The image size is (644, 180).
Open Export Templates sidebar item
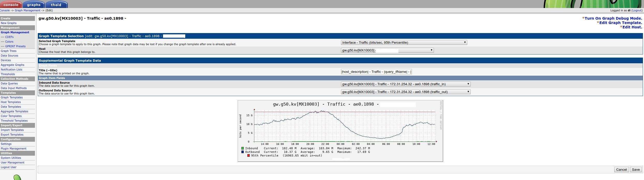pyautogui.click(x=12, y=135)
